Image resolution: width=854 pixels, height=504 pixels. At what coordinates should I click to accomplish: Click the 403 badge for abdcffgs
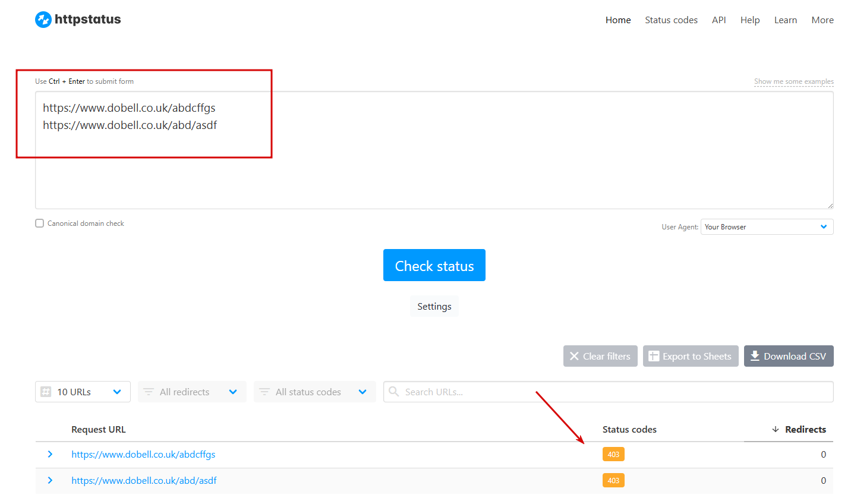tap(613, 455)
